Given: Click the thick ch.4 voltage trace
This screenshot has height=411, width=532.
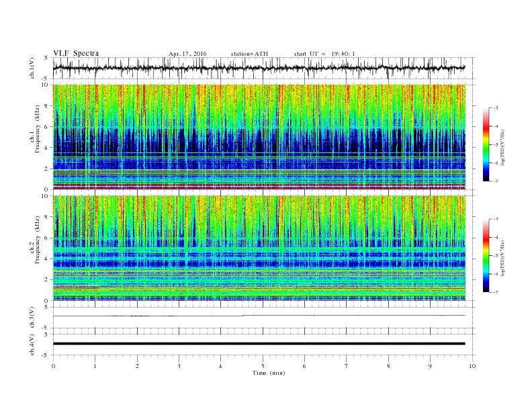Looking at the screenshot, I should tap(259, 344).
